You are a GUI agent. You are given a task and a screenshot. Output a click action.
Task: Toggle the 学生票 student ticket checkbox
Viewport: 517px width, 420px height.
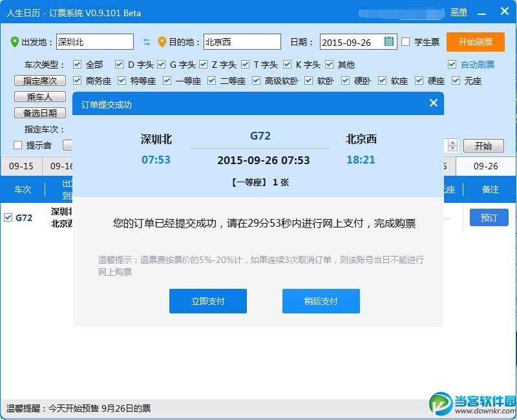(x=406, y=42)
